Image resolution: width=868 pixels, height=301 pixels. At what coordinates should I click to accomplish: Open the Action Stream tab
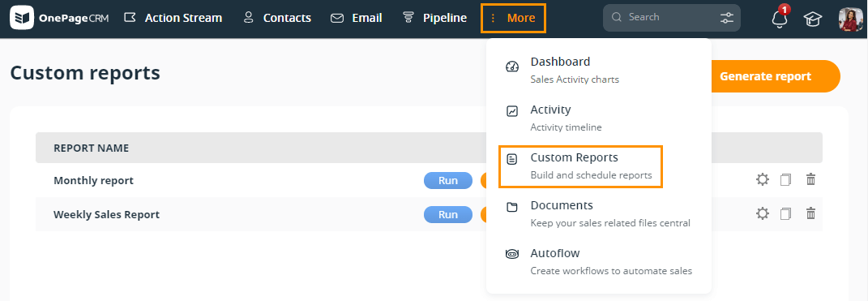(x=173, y=18)
